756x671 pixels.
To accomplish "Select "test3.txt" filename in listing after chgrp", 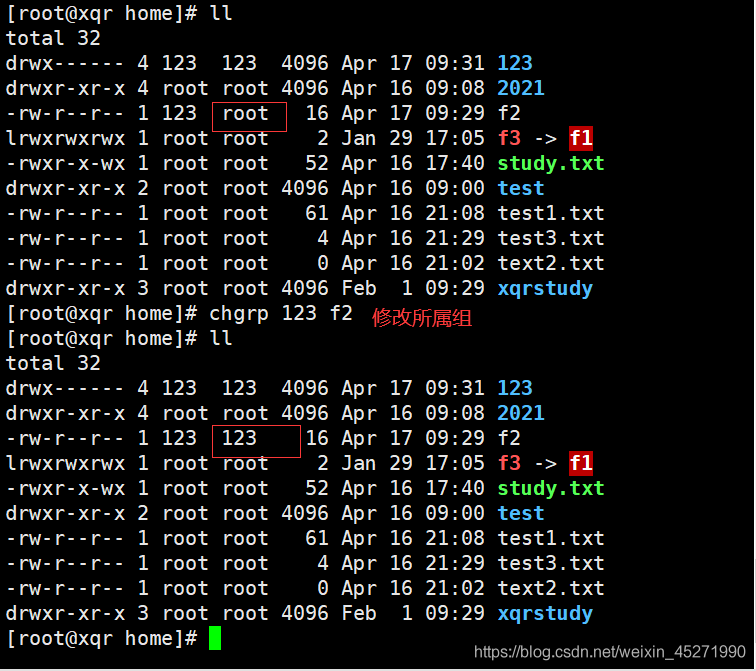I will pos(551,564).
